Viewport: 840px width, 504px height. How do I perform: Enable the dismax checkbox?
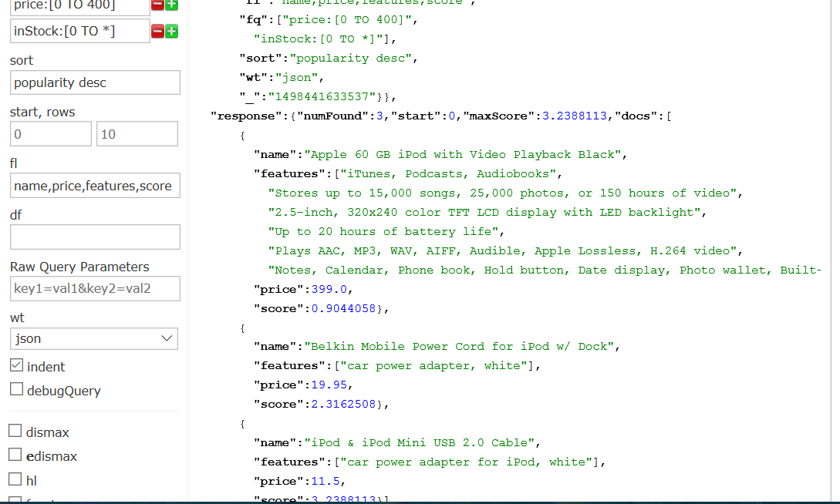point(15,431)
